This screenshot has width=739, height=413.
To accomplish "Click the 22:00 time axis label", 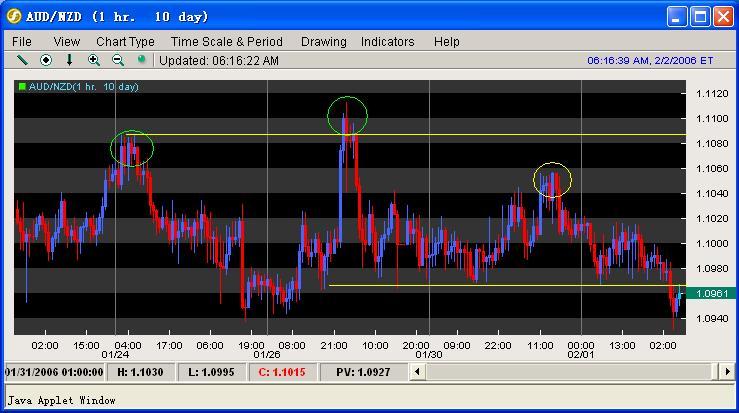I will click(498, 346).
